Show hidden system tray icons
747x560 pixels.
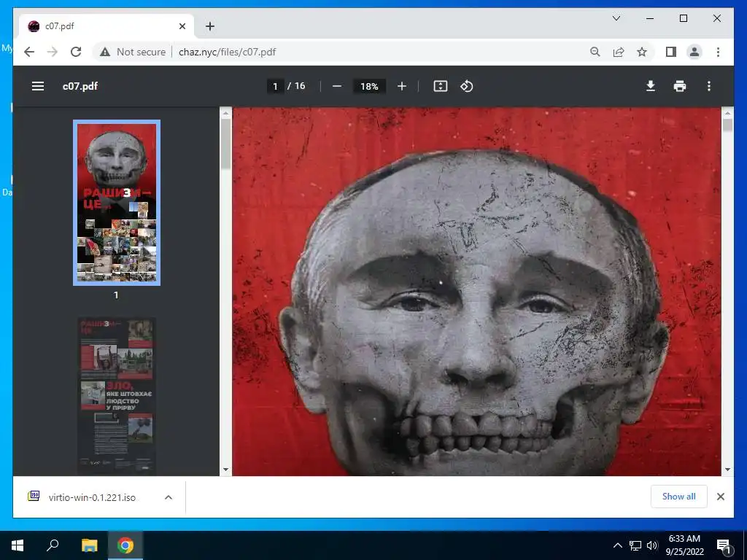point(617,545)
